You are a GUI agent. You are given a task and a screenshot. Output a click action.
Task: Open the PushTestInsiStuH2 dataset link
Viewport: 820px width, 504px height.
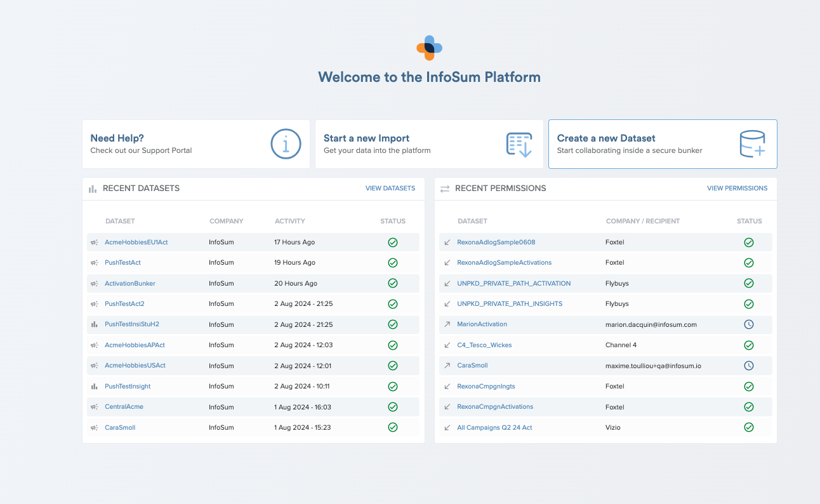[x=132, y=324]
